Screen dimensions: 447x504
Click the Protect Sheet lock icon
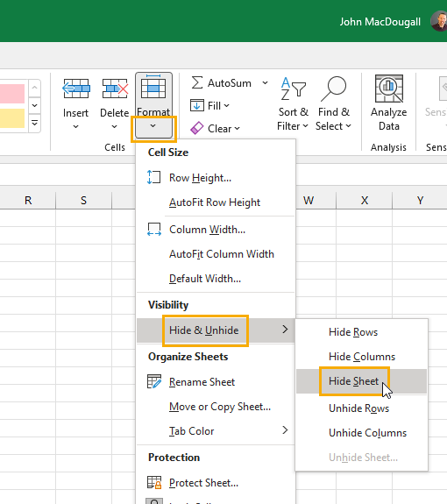(x=154, y=482)
